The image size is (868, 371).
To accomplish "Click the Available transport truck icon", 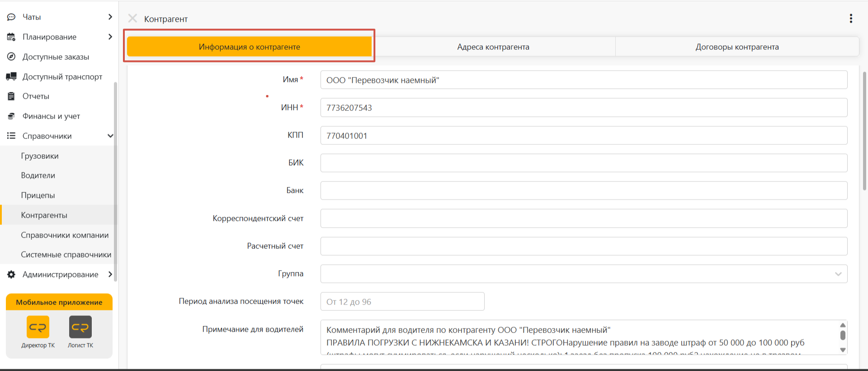I will [11, 76].
